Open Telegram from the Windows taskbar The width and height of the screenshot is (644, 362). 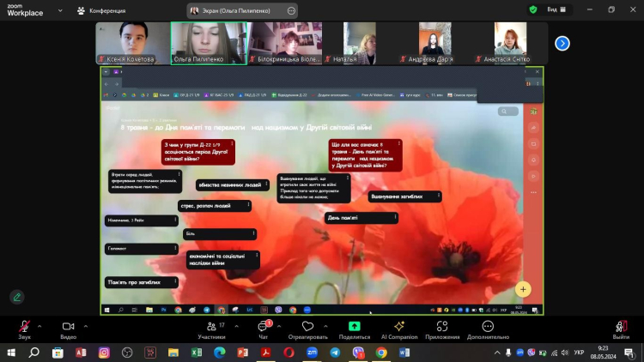335,352
